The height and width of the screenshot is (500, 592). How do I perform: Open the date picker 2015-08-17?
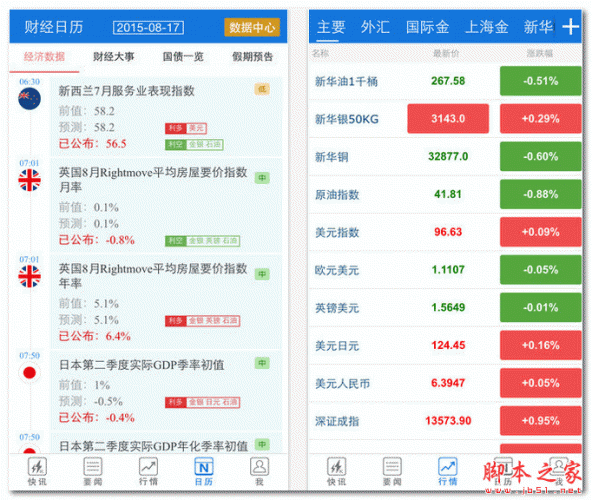[x=148, y=28]
